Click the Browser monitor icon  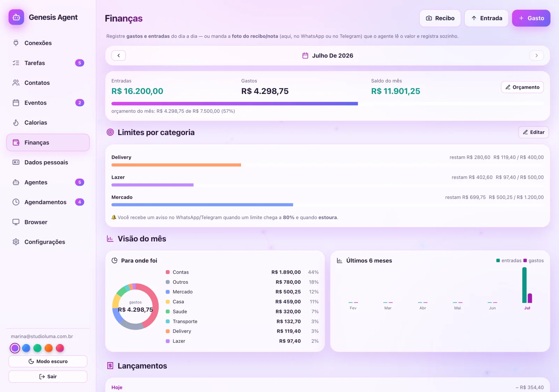(x=16, y=222)
